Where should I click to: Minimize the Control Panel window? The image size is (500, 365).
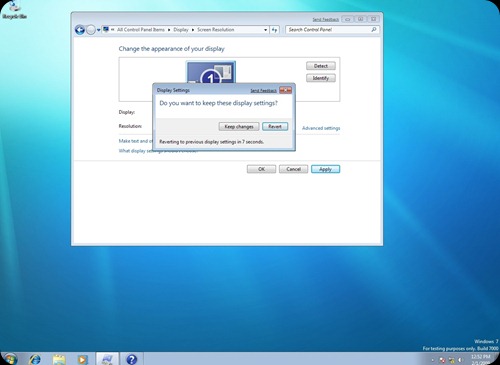click(x=347, y=19)
